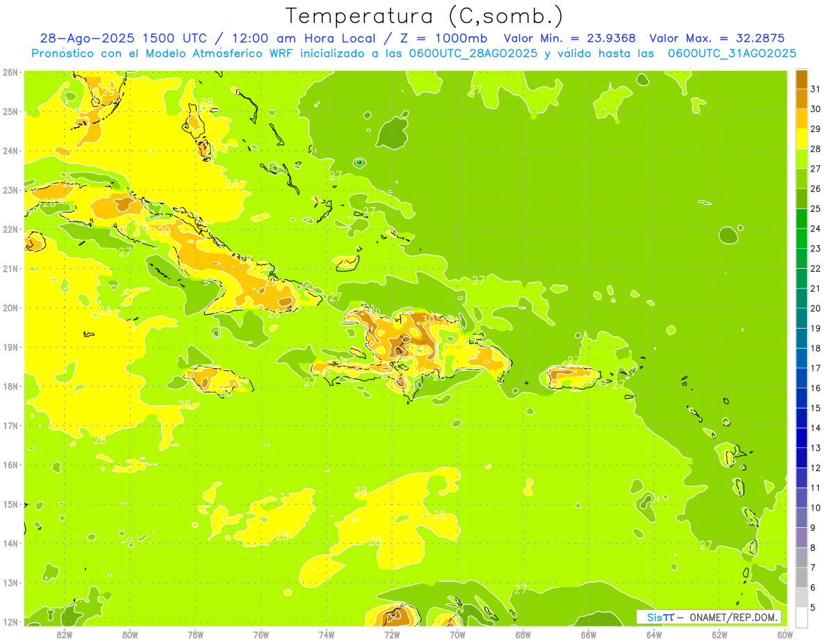The height and width of the screenshot is (644, 834).
Task: Click the "82W" longitude axis label
Action: tap(65, 634)
